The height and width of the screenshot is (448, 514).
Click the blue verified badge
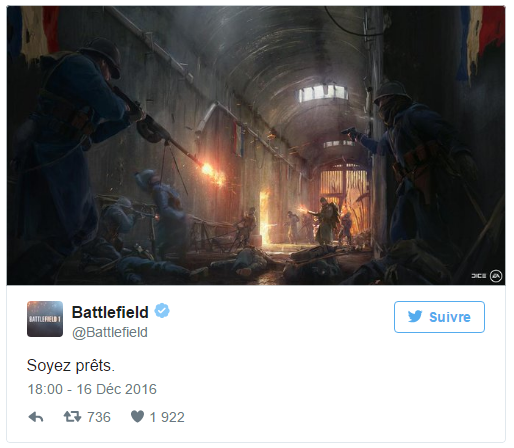[x=162, y=311]
